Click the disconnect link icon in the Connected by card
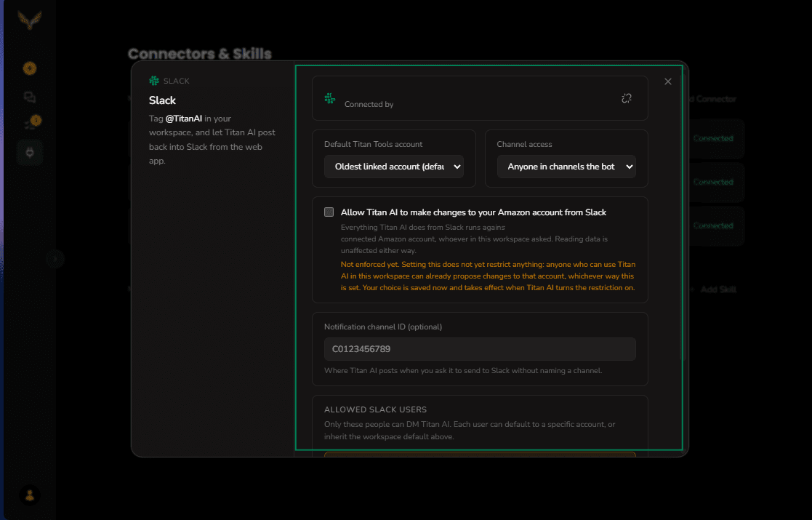This screenshot has width=812, height=520. coord(627,98)
